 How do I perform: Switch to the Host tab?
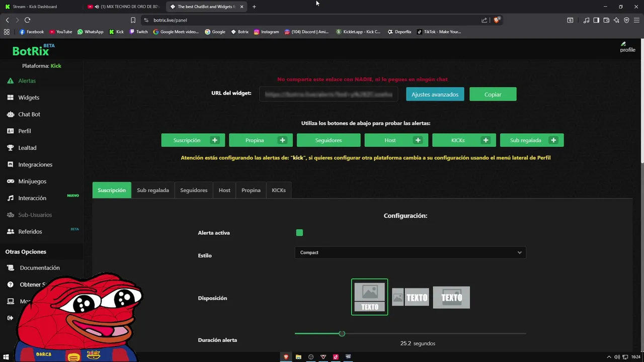click(224, 190)
